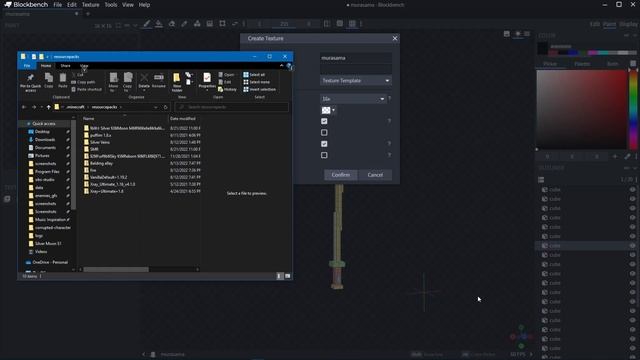Image resolution: width=640 pixels, height=360 pixels.
Task: Click Paste shortcut in Explorer ribbon
Action: 87,89
